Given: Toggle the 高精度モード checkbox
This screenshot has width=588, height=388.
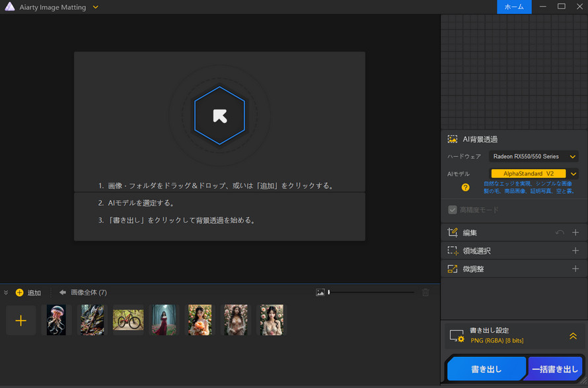Looking at the screenshot, I should pyautogui.click(x=453, y=210).
